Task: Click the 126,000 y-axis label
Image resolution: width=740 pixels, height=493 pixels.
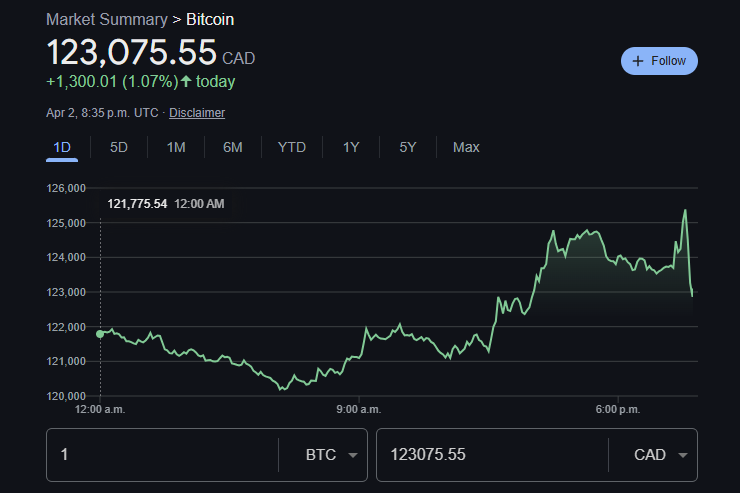Action: click(x=66, y=188)
